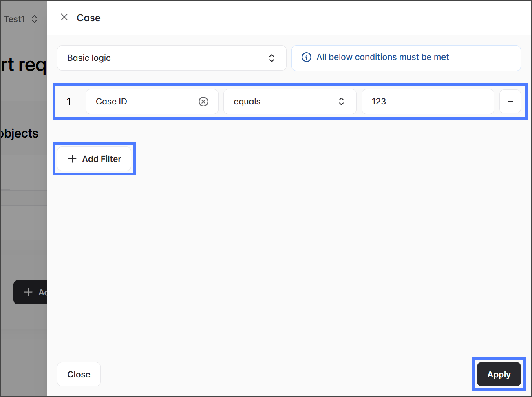Click the up-down chevron on Basic logic
The image size is (532, 397).
[272, 58]
